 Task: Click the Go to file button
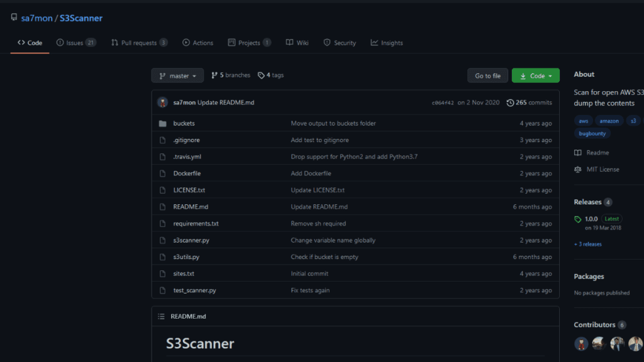tap(487, 75)
